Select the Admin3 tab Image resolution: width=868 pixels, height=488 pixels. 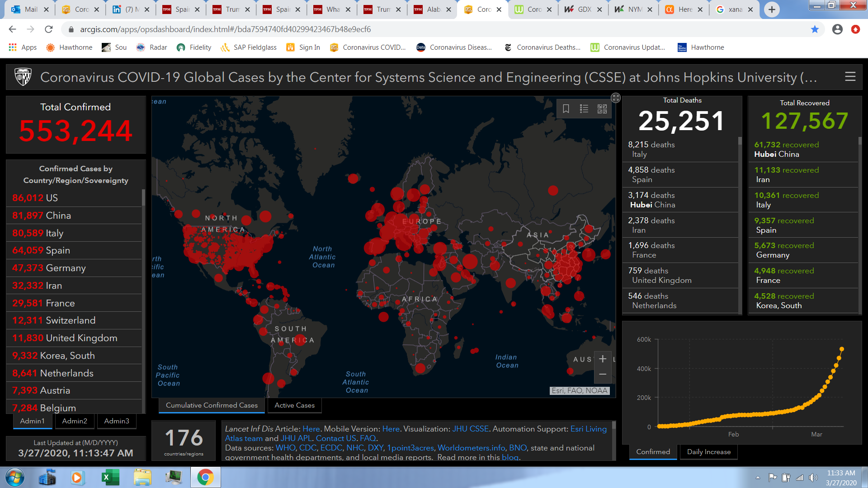117,421
